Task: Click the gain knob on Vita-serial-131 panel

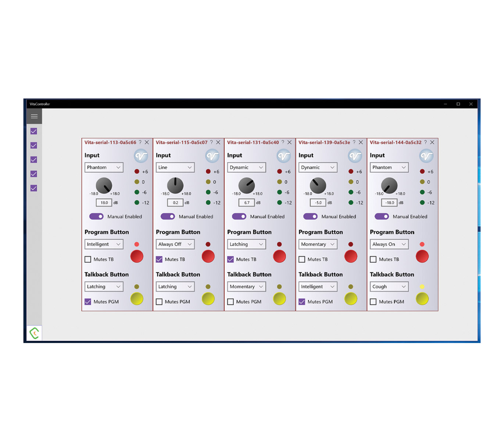Action: (x=246, y=186)
